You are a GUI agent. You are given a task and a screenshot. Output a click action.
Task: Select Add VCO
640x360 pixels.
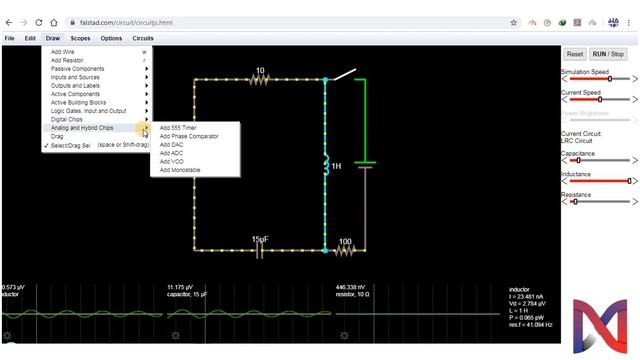[195, 162]
